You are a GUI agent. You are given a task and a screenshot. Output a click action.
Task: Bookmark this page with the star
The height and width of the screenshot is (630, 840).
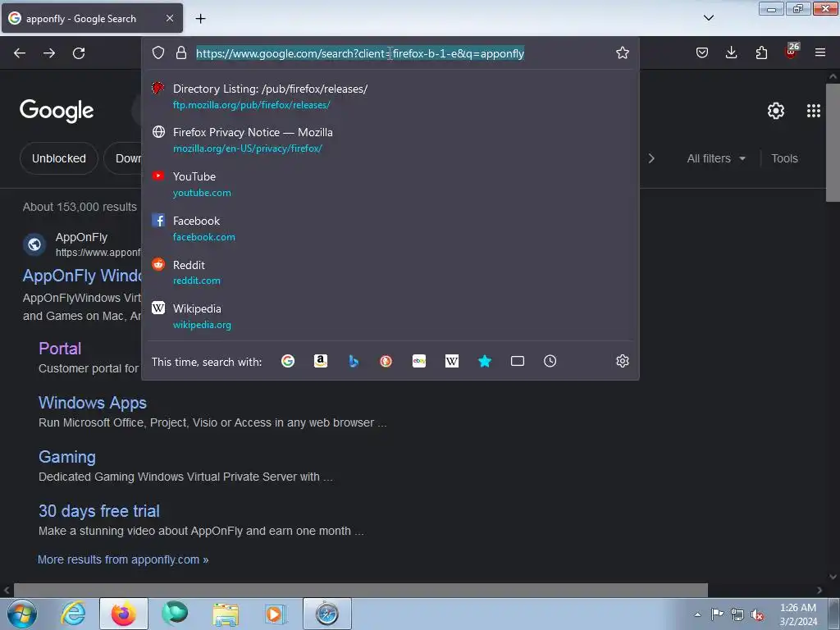pyautogui.click(x=622, y=52)
